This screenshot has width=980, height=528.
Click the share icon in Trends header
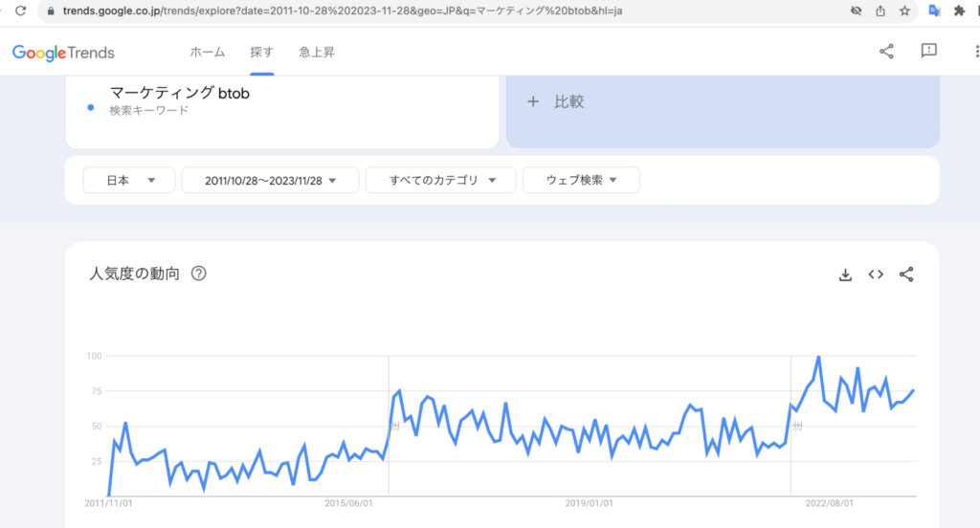coord(886,52)
